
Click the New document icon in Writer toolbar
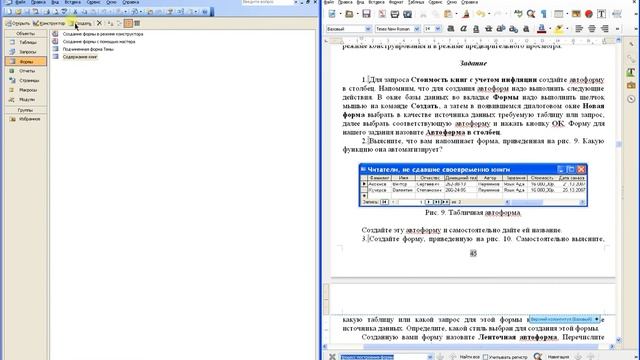pos(332,14)
